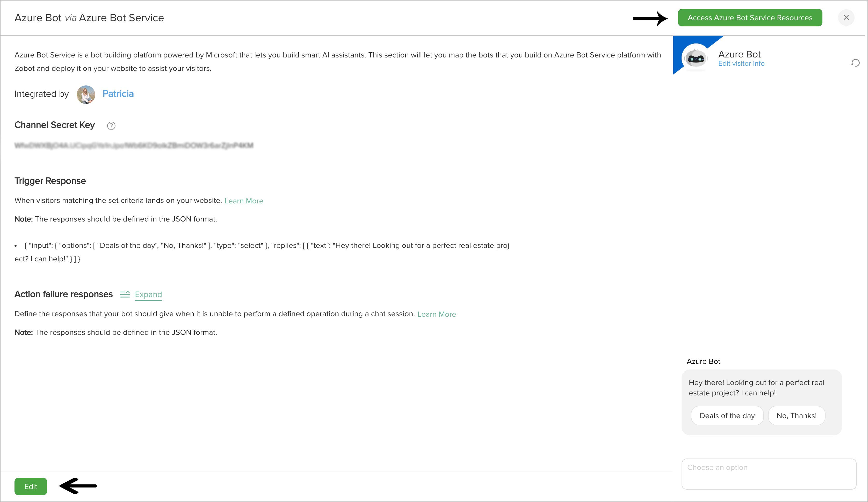This screenshot has width=868, height=502.
Task: Click the Trigger Response JSON text
Action: point(262,252)
